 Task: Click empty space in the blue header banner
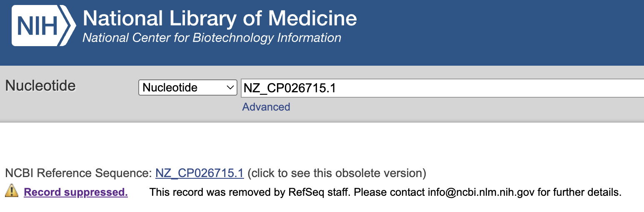point(500,32)
